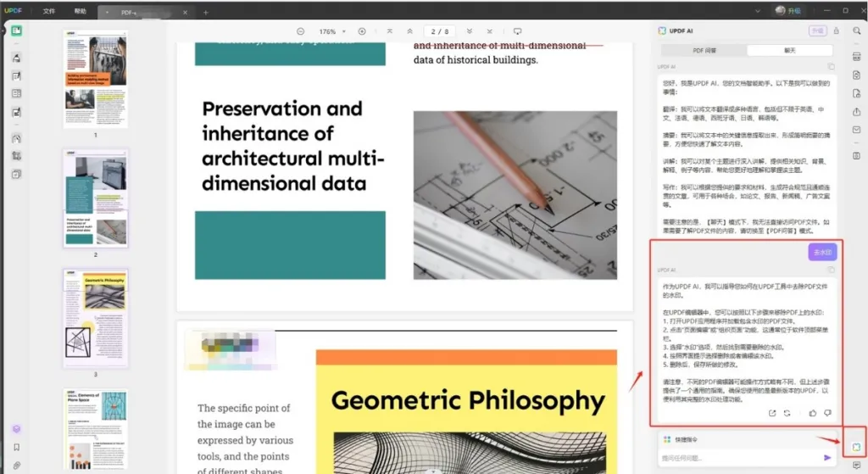This screenshot has width=868, height=474.
Task: Export the AI answer with share icon
Action: (x=772, y=413)
